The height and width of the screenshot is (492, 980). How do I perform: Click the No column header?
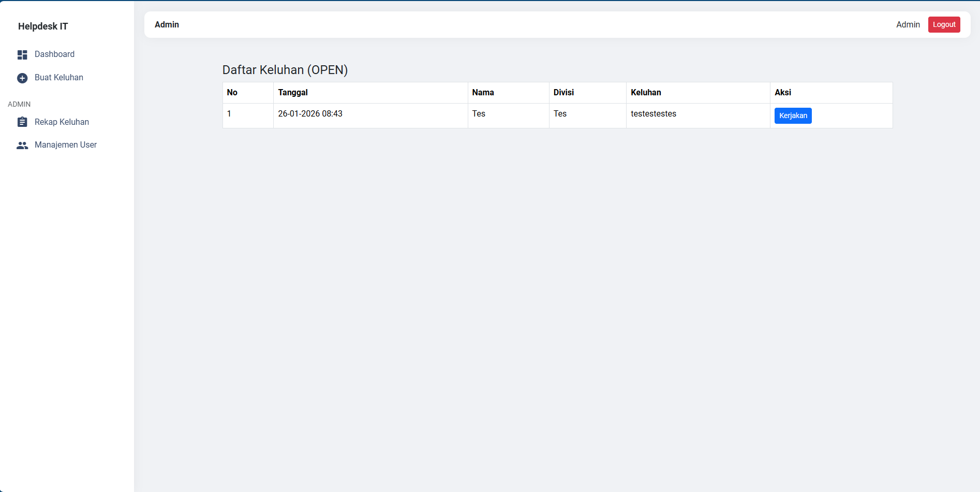[232, 93]
